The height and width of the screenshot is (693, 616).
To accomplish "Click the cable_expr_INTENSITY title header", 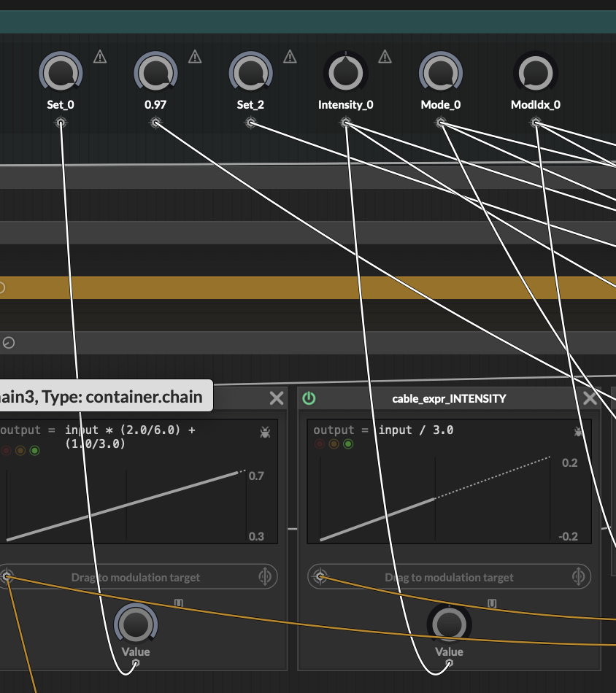I will click(x=449, y=398).
